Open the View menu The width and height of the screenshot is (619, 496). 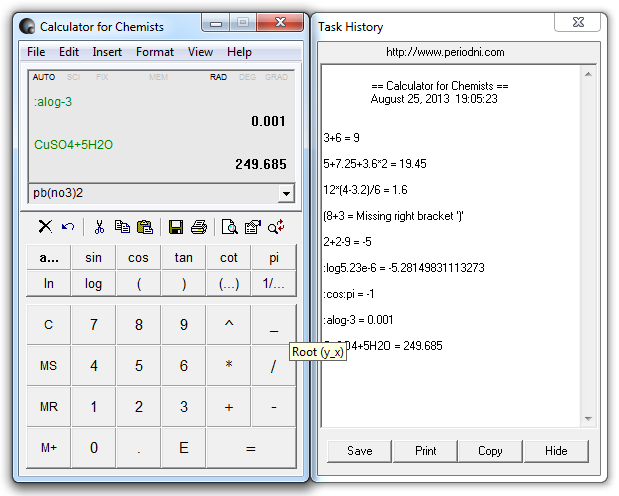[200, 52]
